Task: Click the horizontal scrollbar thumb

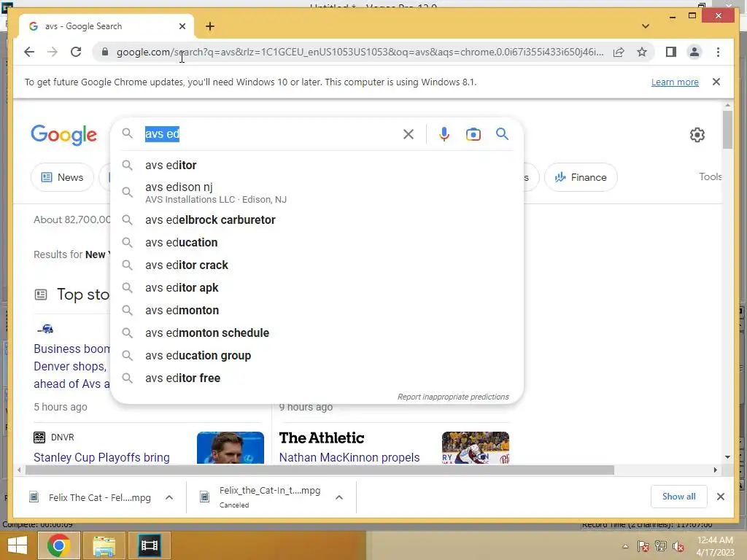Action: pos(320,470)
